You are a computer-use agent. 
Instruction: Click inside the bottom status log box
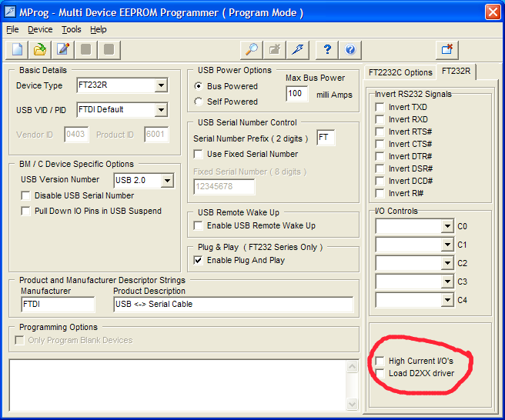pyautogui.click(x=178, y=385)
